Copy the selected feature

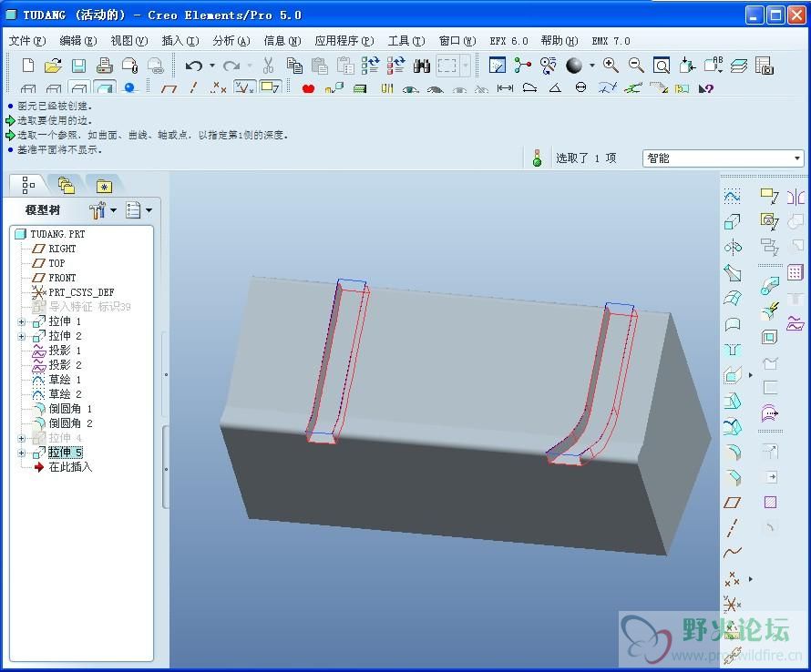point(294,66)
